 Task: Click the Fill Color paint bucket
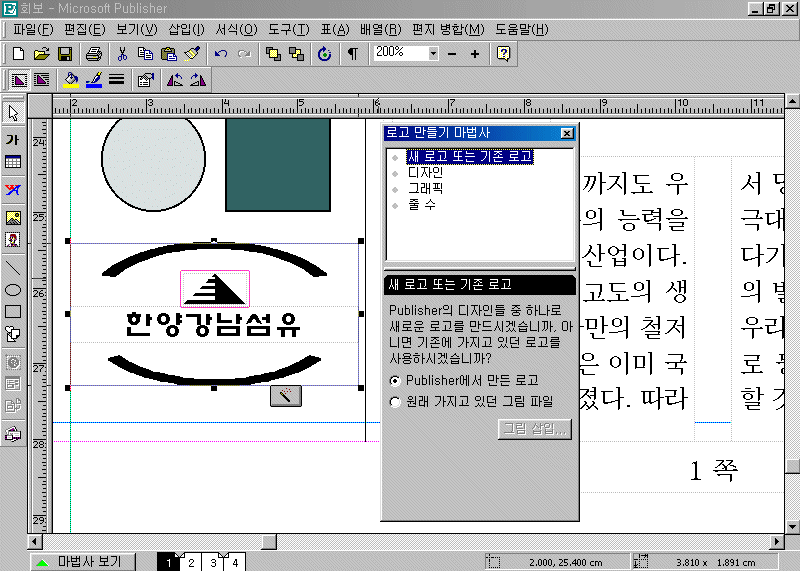coord(70,79)
